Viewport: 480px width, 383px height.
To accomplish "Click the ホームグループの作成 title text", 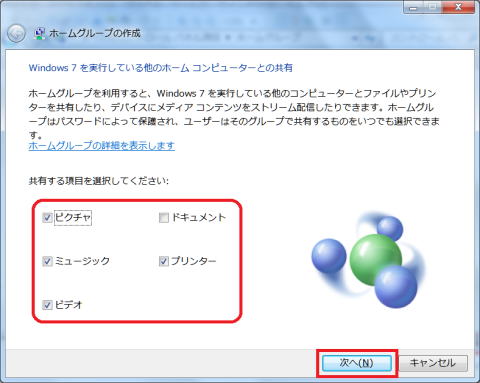I will coord(95,33).
